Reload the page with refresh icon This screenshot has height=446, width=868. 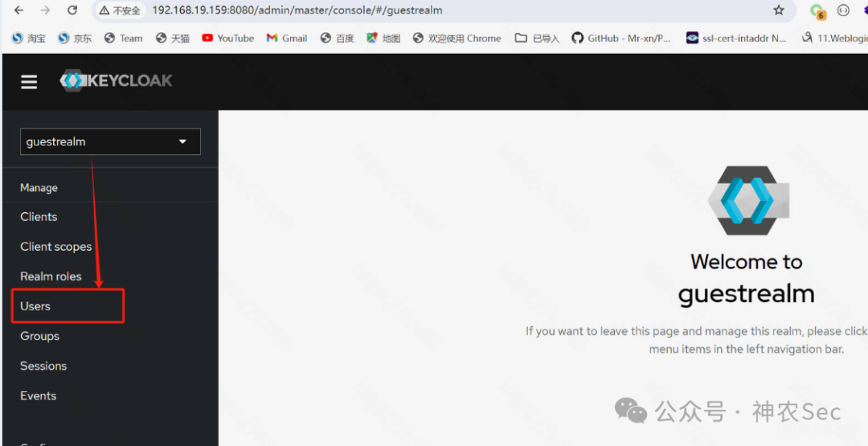pyautogui.click(x=72, y=10)
